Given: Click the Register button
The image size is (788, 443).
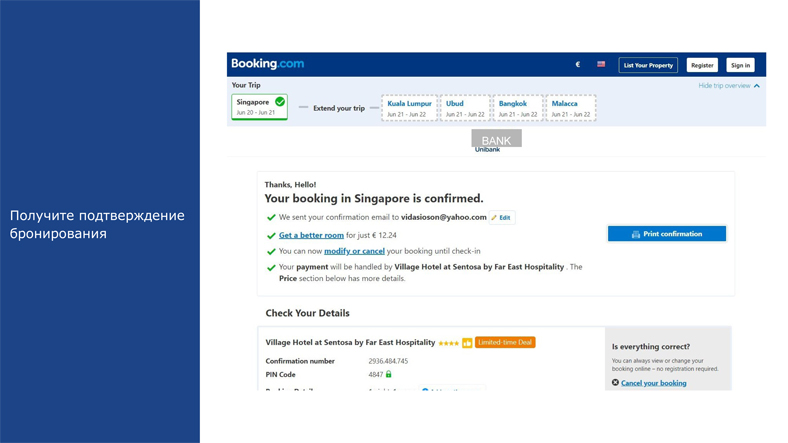Looking at the screenshot, I should (702, 65).
